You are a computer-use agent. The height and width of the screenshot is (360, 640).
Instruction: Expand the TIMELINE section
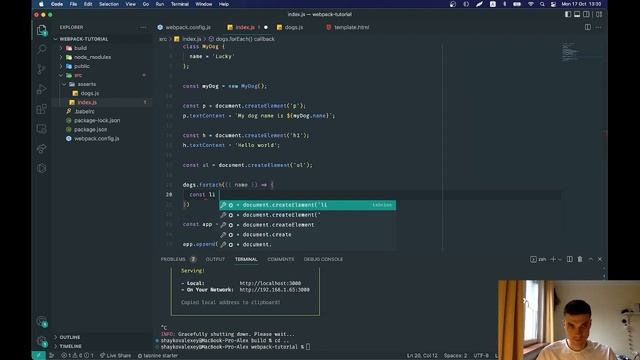coord(71,346)
